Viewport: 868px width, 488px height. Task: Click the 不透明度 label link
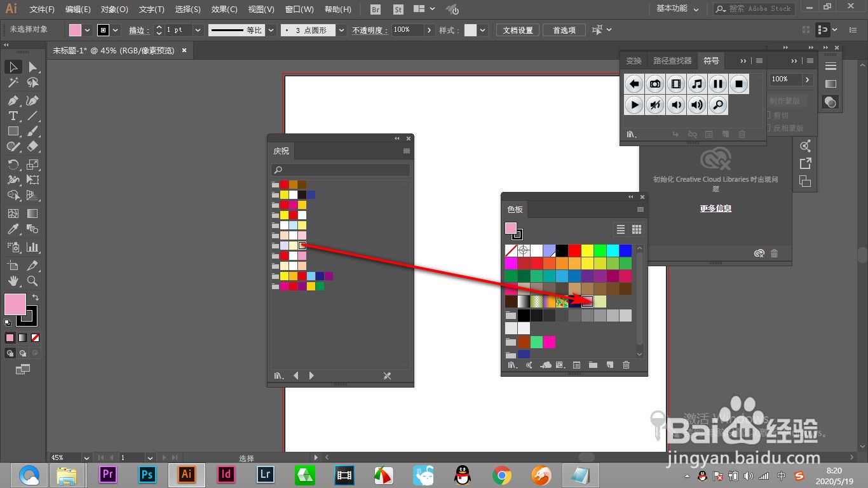(x=370, y=30)
